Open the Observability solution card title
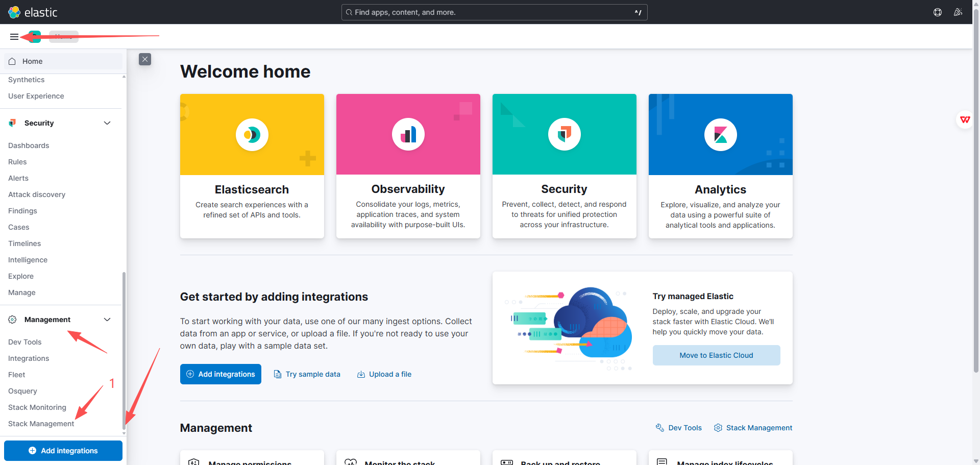980x465 pixels. coord(408,189)
